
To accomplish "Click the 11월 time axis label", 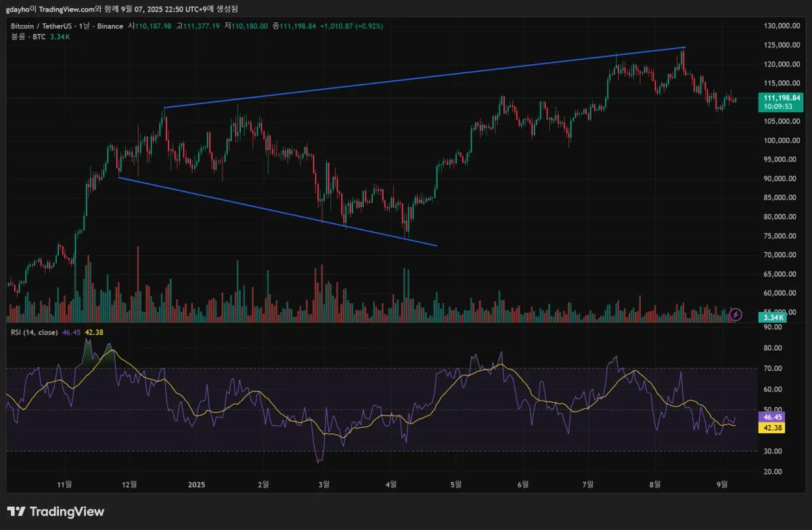I will click(64, 485).
